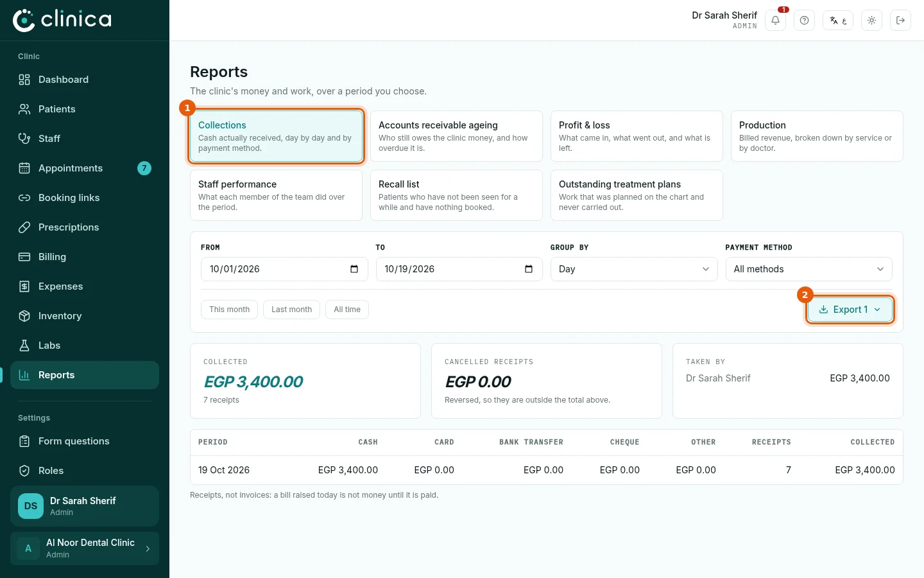924x578 pixels.
Task: Switch language with the translate icon
Action: point(838,20)
